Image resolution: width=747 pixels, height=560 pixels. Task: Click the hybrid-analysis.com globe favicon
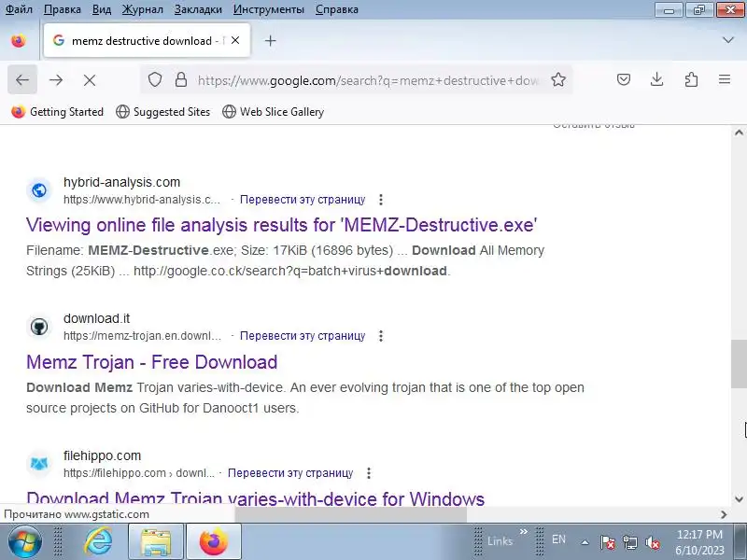(39, 190)
